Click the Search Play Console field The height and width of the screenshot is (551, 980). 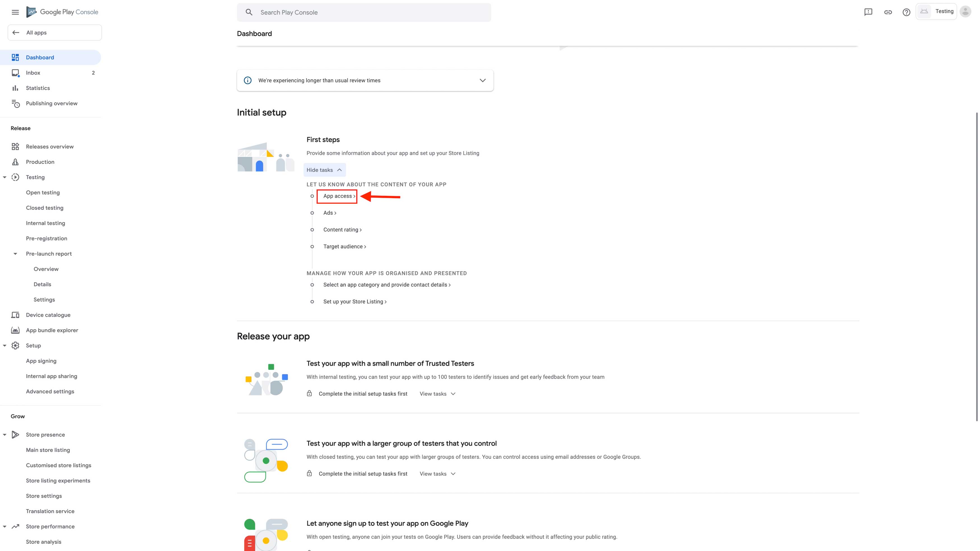pos(364,12)
